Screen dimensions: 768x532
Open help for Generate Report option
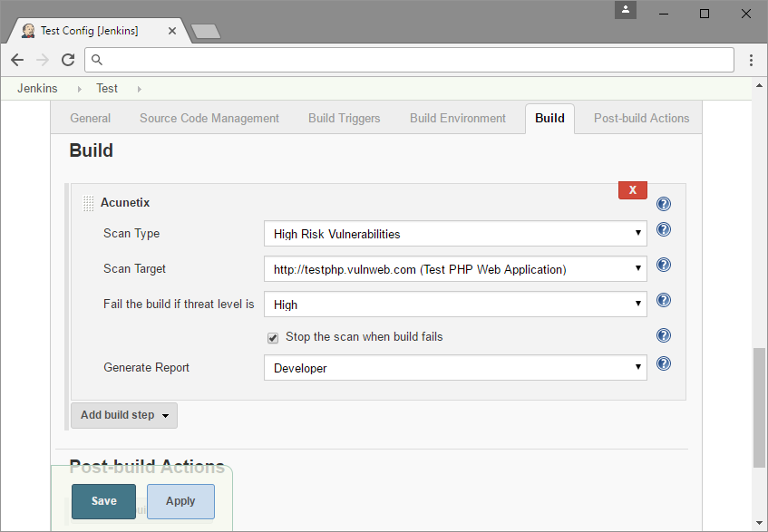(663, 363)
